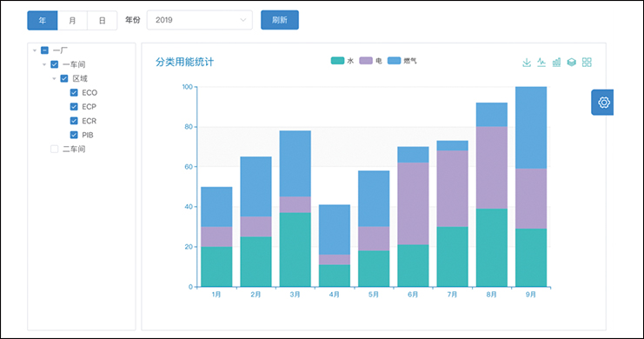The width and height of the screenshot is (644, 339).
Task: Open the 年份 2019 dropdown
Action: [x=200, y=20]
